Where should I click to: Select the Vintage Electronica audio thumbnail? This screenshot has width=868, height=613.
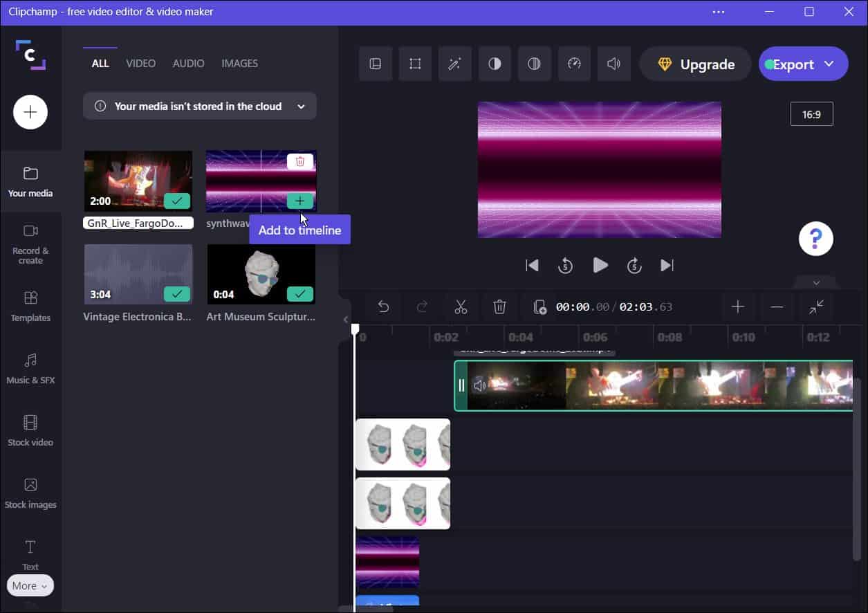(x=138, y=274)
